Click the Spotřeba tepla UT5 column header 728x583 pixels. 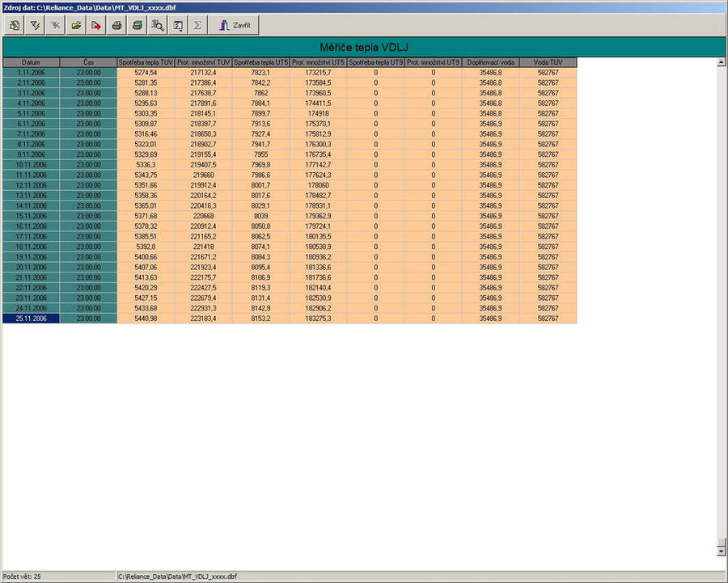tap(261, 62)
